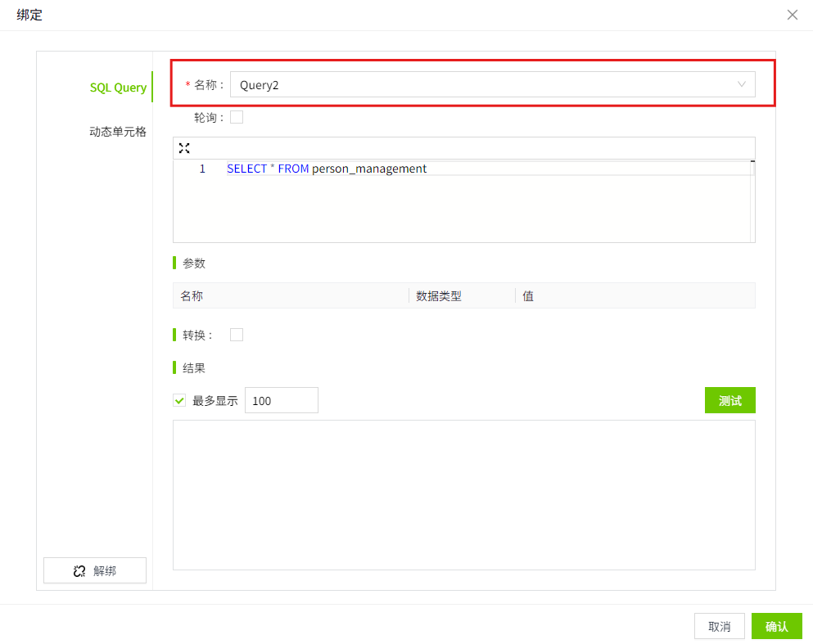
Task: Focus the max rows field showing 100
Action: tap(281, 401)
